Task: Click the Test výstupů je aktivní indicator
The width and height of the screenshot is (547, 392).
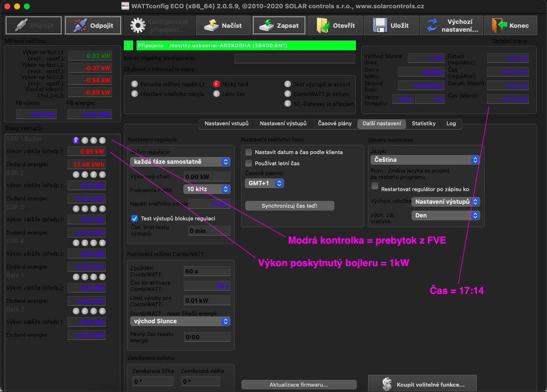Action: [x=288, y=84]
